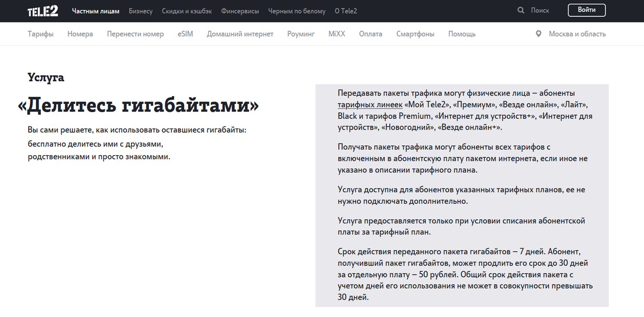Click the «Делитесь гигабайтами» title
Screen dimensions: 644x317
138,105
